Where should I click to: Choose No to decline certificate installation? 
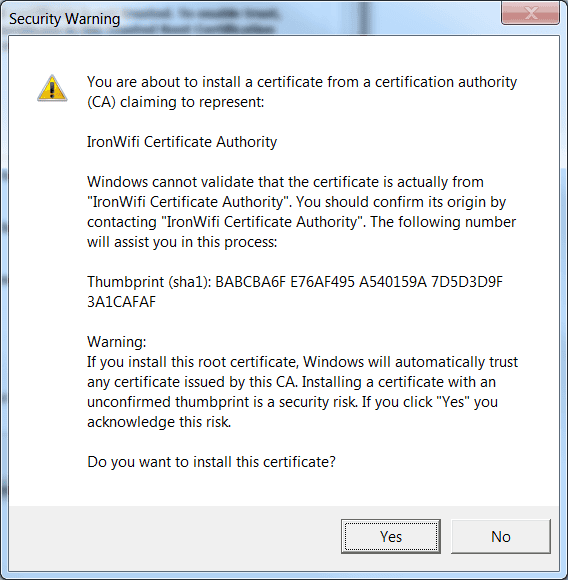pos(501,536)
